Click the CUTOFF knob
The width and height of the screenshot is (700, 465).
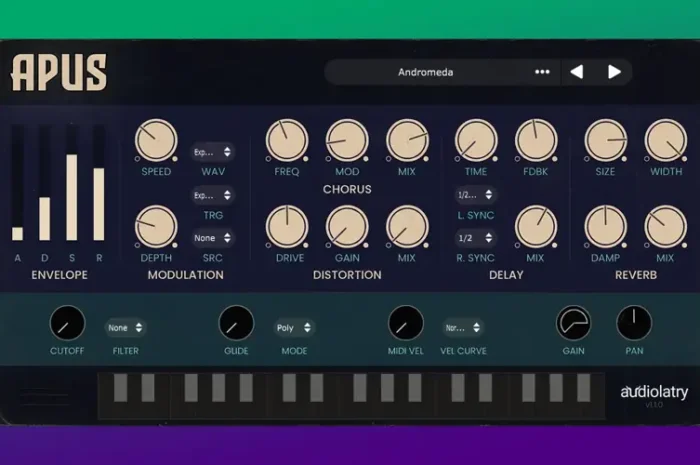pyautogui.click(x=67, y=323)
